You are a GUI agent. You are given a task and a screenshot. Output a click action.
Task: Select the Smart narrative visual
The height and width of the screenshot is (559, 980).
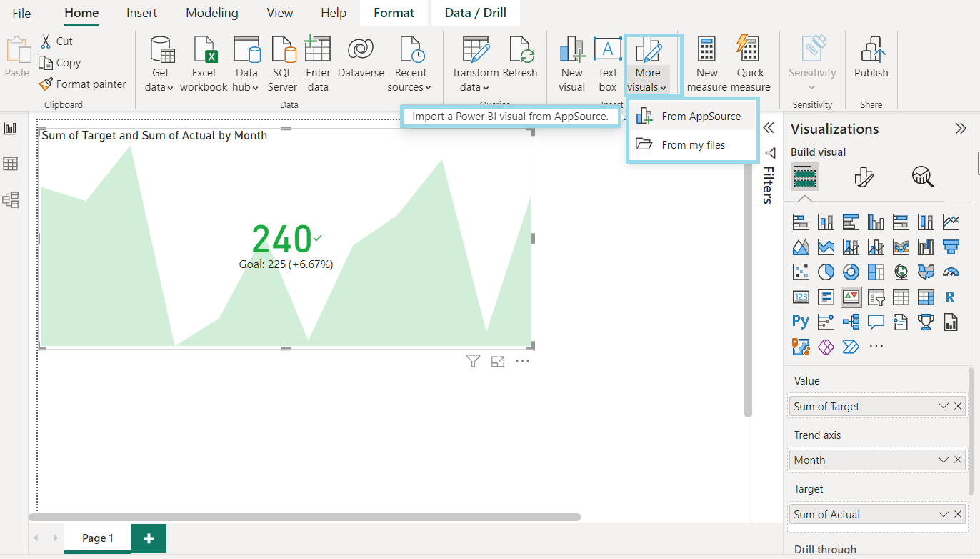click(901, 322)
